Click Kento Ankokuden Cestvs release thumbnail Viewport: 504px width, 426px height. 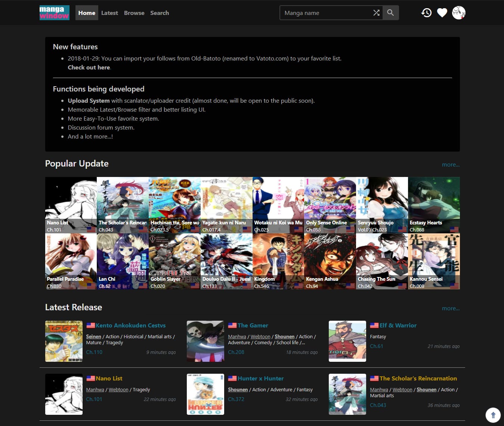click(64, 341)
